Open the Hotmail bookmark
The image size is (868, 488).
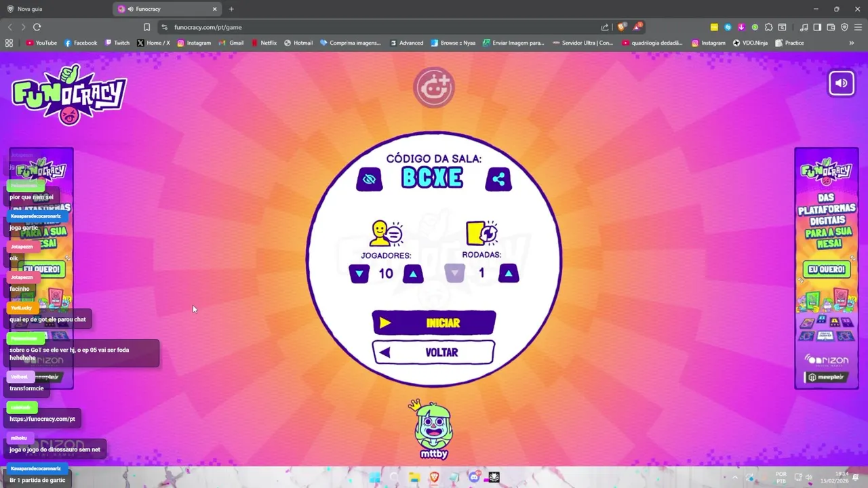point(298,43)
